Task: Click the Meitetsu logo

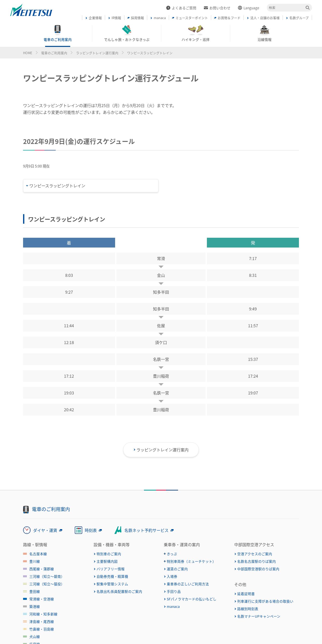Action: tap(31, 10)
